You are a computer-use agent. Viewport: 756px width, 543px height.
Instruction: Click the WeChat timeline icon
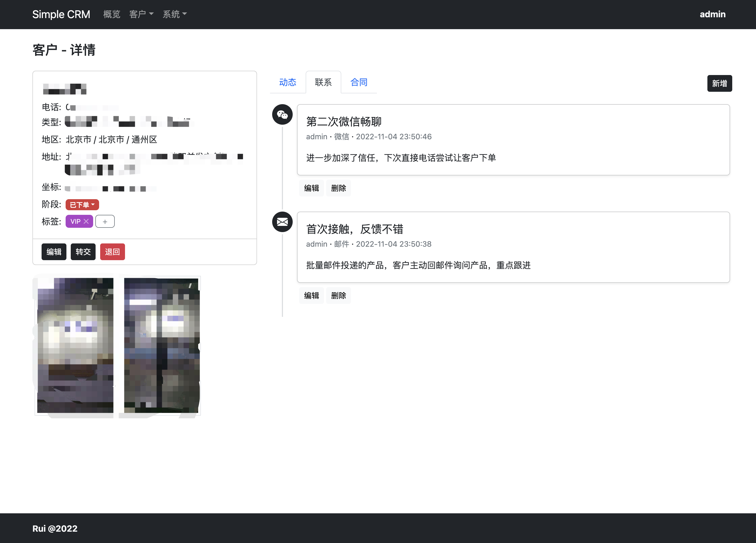(282, 115)
